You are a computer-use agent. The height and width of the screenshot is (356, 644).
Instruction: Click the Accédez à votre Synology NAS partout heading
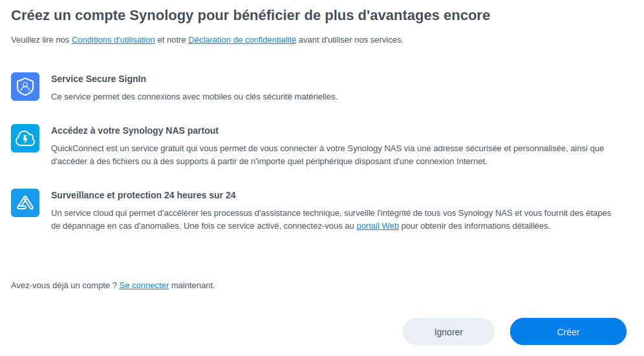(x=134, y=131)
